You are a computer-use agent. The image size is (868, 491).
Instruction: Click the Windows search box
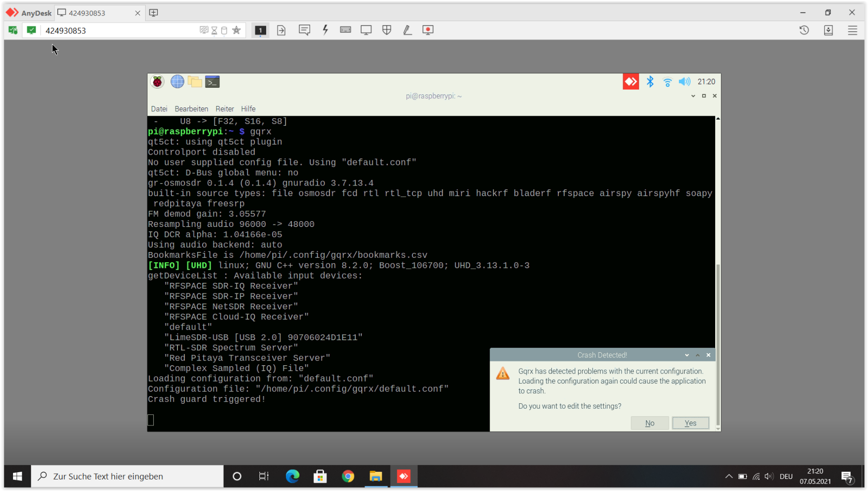point(127,476)
